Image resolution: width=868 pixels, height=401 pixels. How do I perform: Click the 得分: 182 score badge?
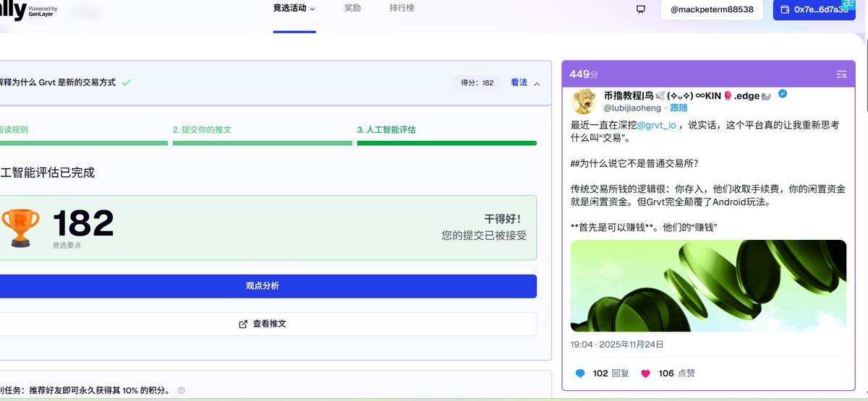pyautogui.click(x=477, y=83)
